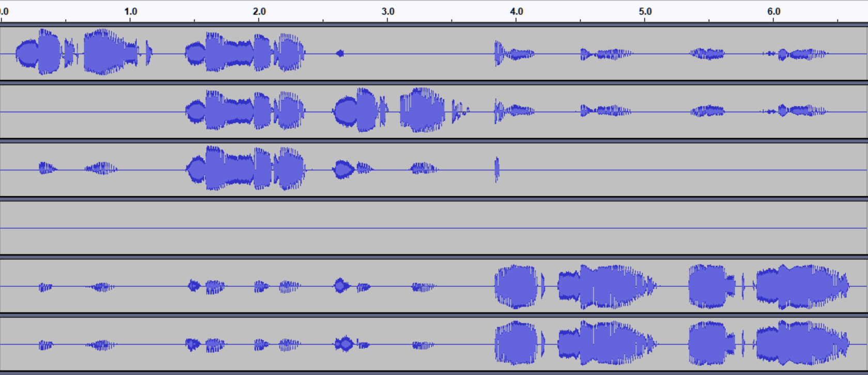
Task: Click the loud waveform after 4.0 in the fifth track
Action: pyautogui.click(x=517, y=287)
